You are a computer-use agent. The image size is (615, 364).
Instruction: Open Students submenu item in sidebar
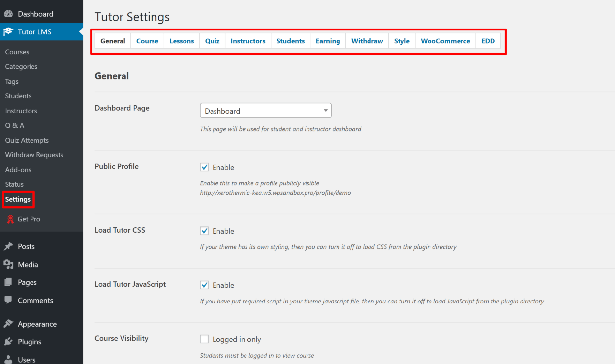(18, 96)
